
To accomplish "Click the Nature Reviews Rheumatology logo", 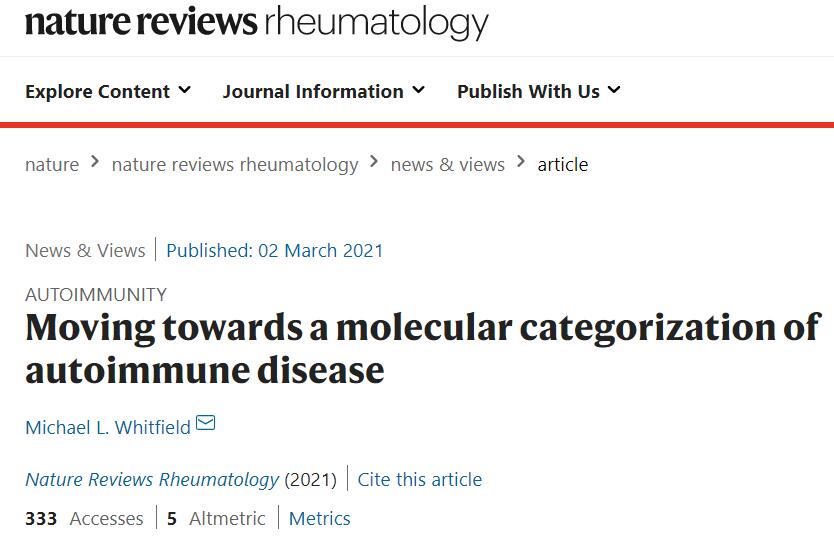I will click(256, 22).
